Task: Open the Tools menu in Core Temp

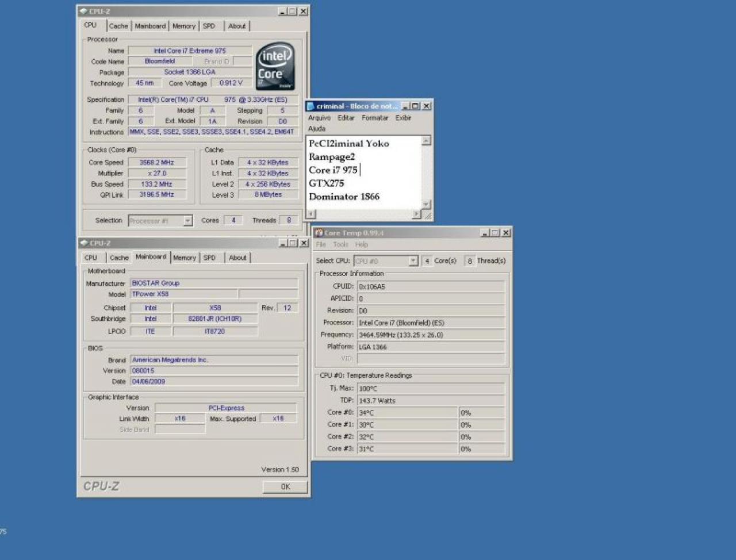Action: pyautogui.click(x=340, y=244)
